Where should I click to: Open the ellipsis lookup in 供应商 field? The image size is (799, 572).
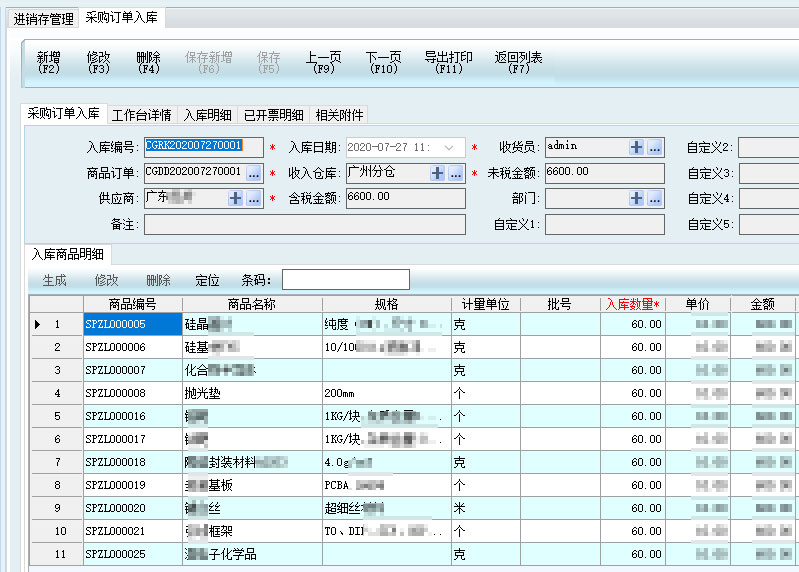point(254,198)
